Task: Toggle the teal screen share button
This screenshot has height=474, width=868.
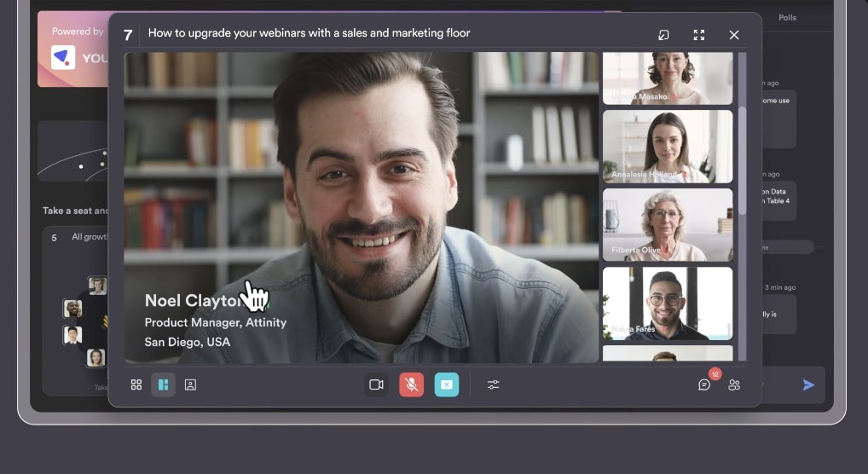Action: [x=446, y=384]
